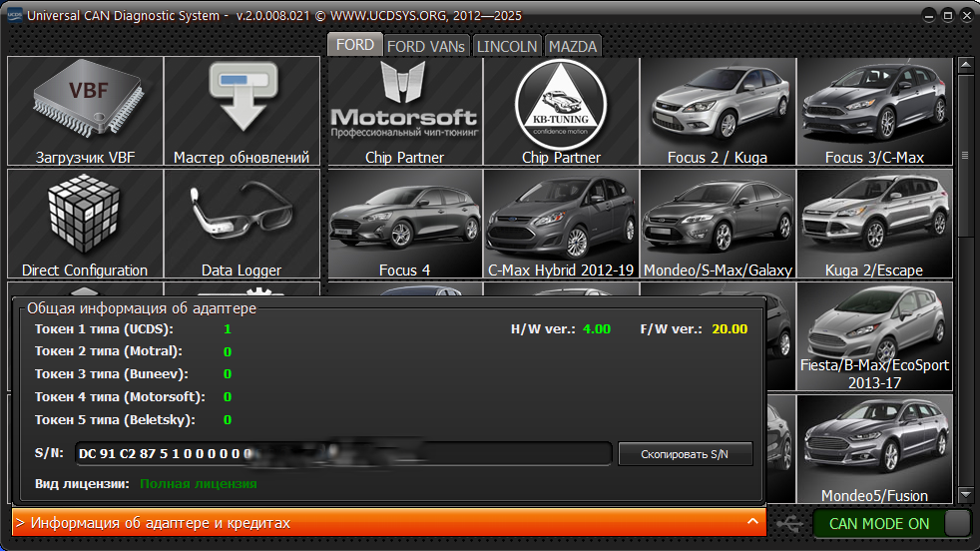Select the Focus 2 / Kuga car
The image size is (980, 551).
coord(718,112)
